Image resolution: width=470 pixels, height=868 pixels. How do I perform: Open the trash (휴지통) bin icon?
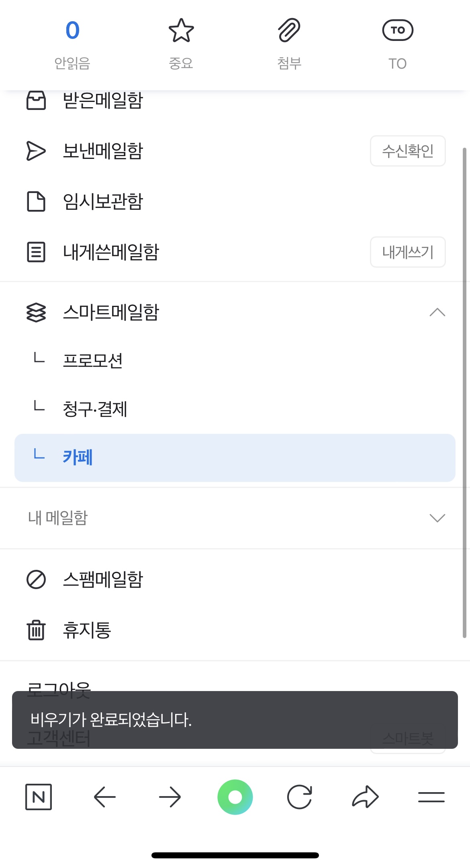(36, 630)
